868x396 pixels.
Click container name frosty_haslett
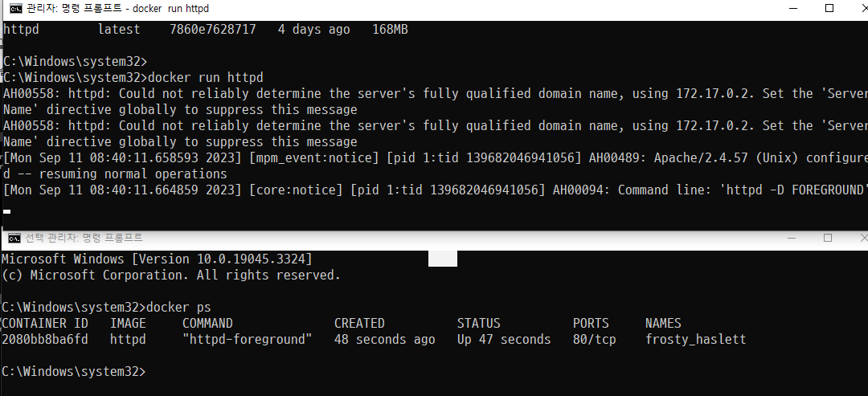tap(696, 339)
